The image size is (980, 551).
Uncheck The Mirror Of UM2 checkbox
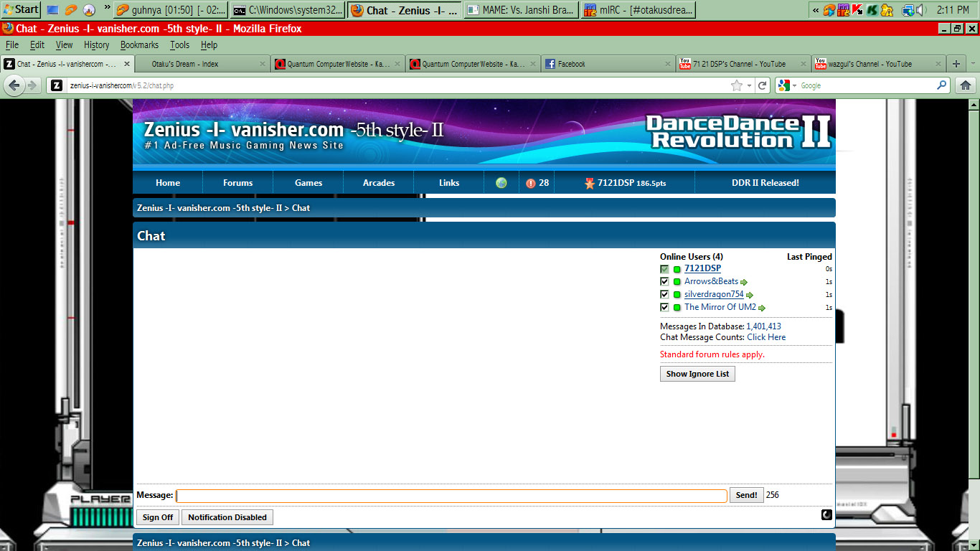pyautogui.click(x=664, y=308)
